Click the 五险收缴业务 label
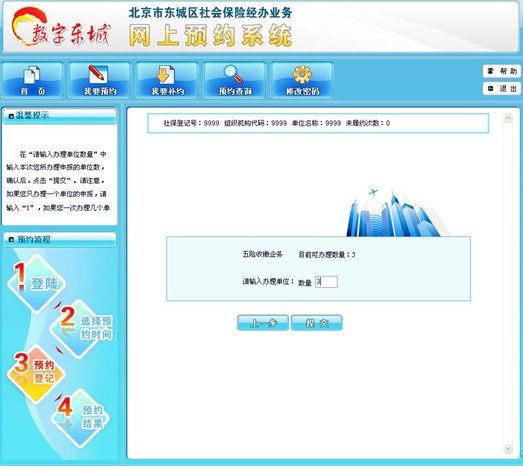 [x=263, y=254]
